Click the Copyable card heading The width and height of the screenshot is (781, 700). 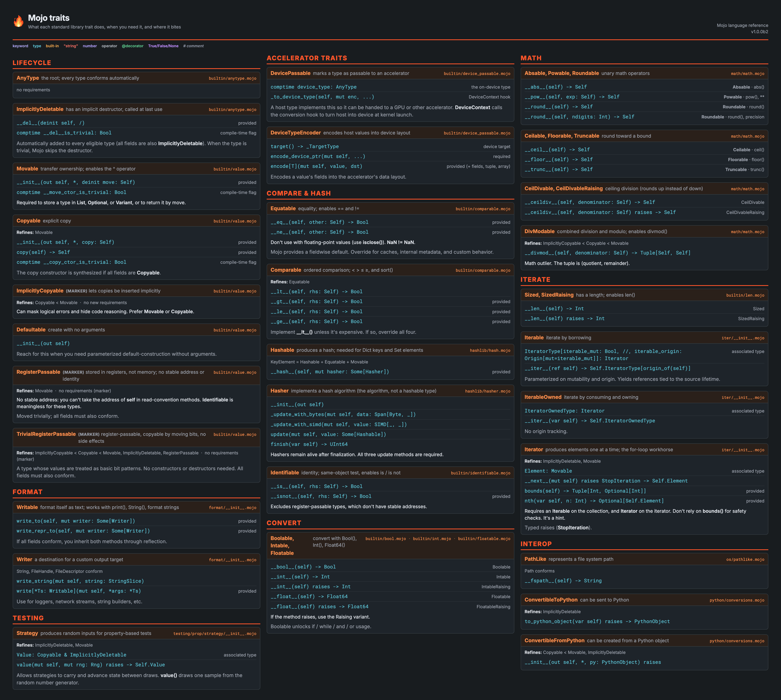[x=28, y=221]
